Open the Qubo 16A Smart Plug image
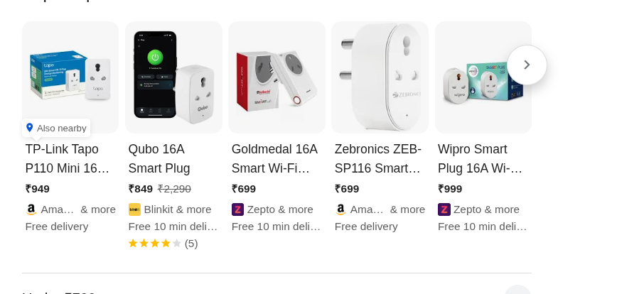This screenshot has height=294, width=644. 173,77
